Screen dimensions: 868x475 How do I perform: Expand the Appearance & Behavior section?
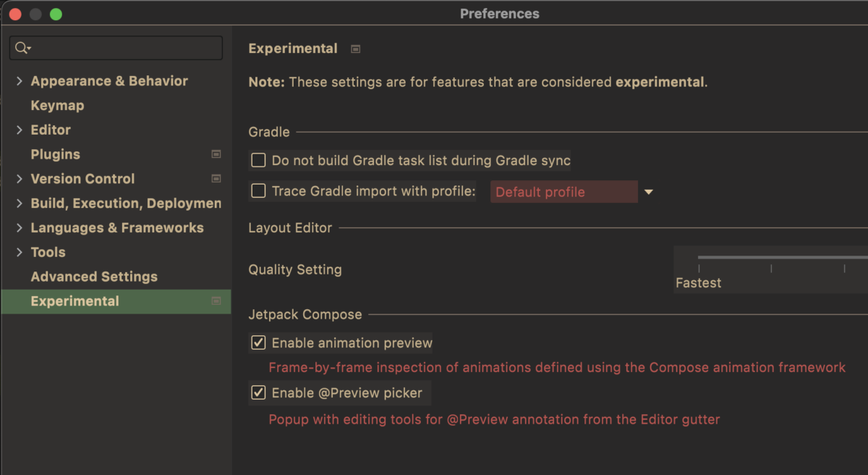(19, 81)
